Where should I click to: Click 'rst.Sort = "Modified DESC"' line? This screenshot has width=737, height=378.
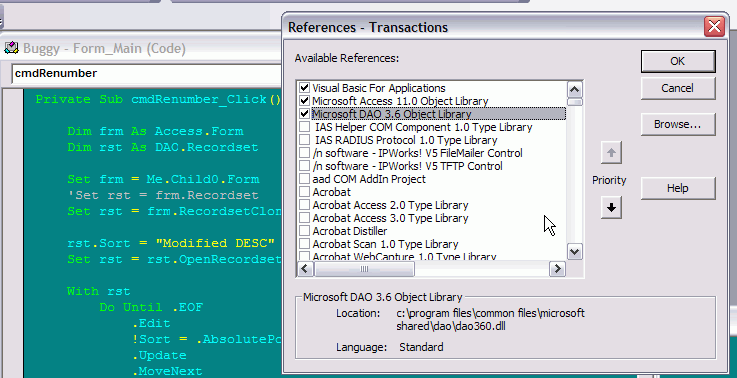tap(171, 243)
